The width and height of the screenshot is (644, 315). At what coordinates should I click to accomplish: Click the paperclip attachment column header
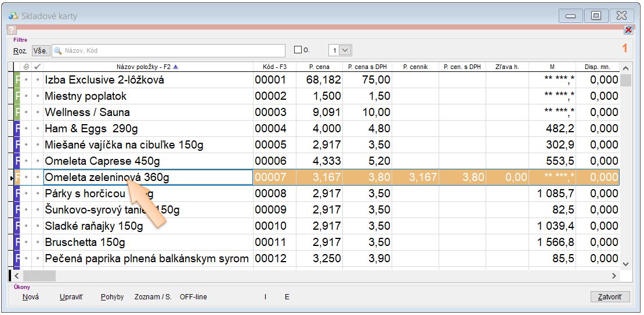pyautogui.click(x=26, y=67)
